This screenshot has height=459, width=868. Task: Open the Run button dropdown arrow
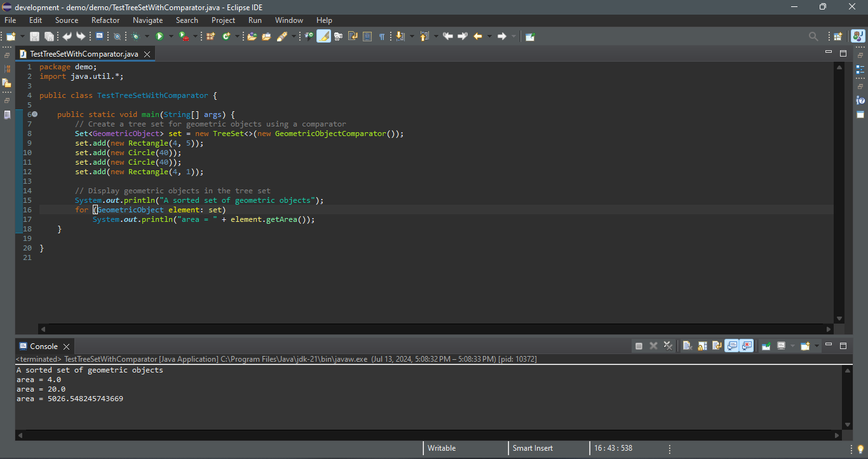click(x=170, y=36)
